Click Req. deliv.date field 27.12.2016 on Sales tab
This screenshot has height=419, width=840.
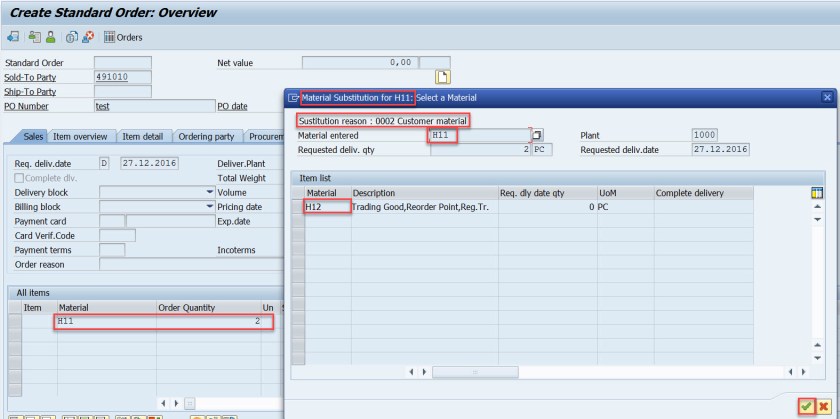[x=149, y=163]
